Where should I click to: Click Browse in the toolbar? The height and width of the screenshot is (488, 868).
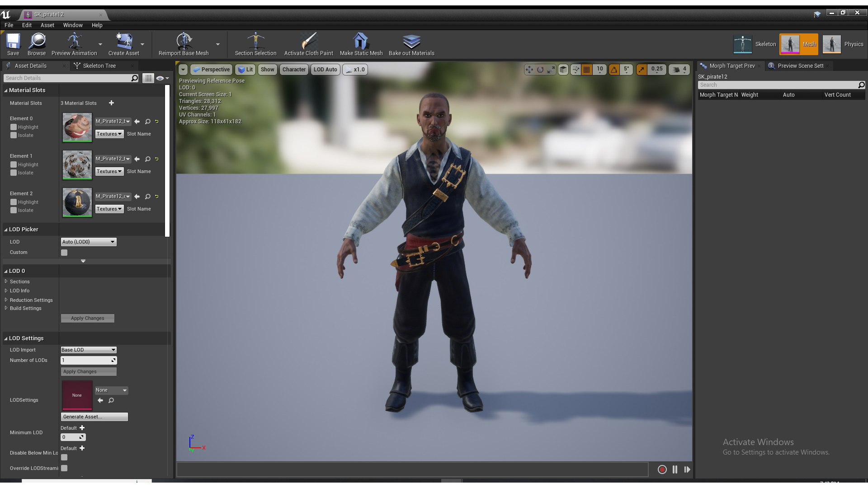pos(37,44)
